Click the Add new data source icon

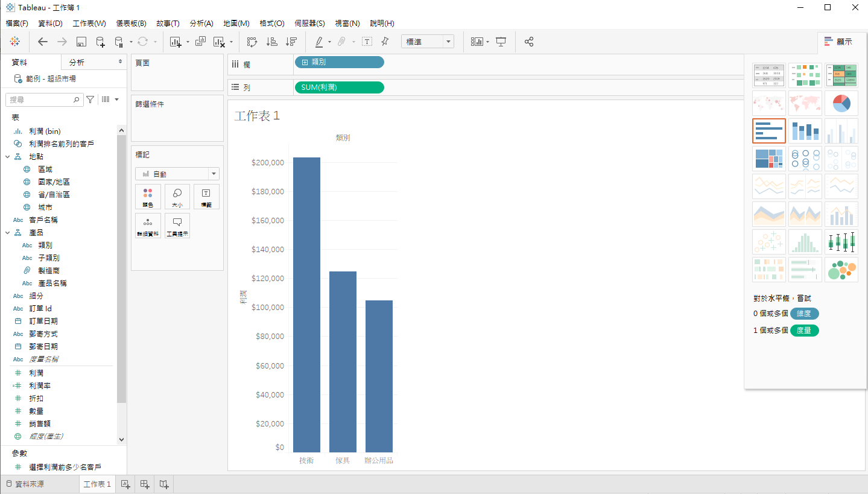coord(101,42)
